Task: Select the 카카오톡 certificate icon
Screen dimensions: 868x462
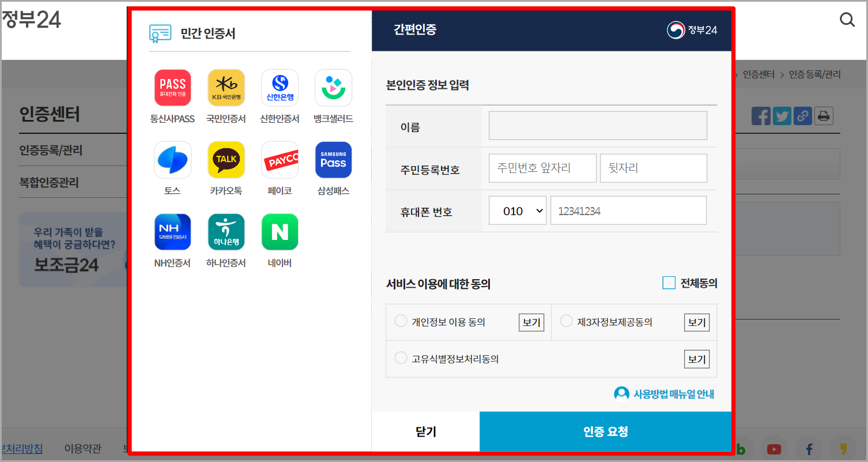Action: (226, 160)
